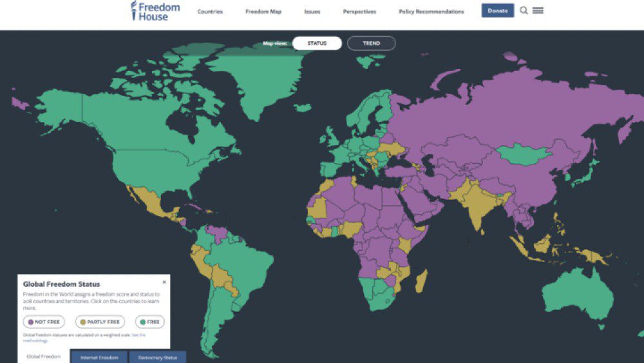644x363 pixels.
Task: Switch to the Democracy Status tab
Action: click(x=157, y=357)
